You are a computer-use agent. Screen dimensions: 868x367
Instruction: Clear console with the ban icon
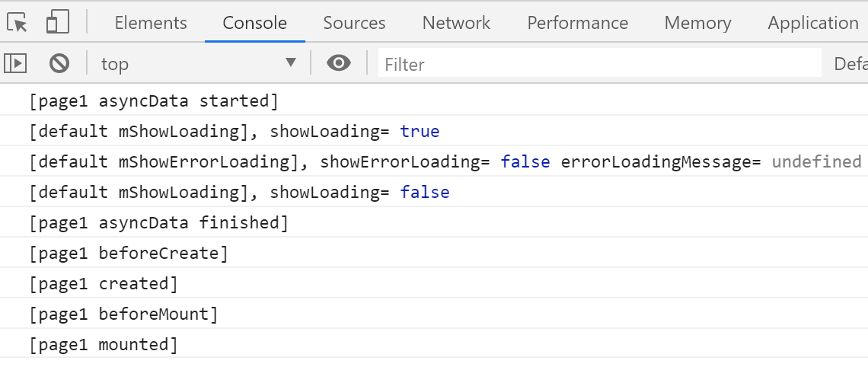tap(59, 63)
